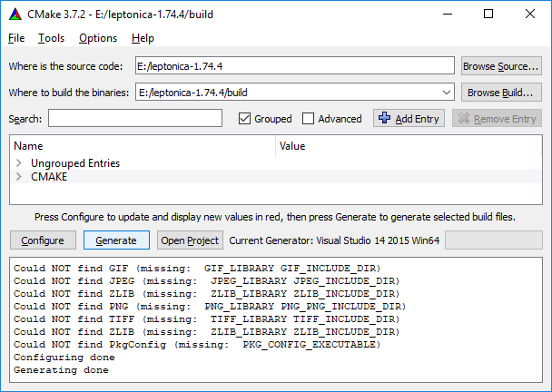Screen dimensions: 552x392
Task: Minimize the CMake window
Action: pos(448,15)
